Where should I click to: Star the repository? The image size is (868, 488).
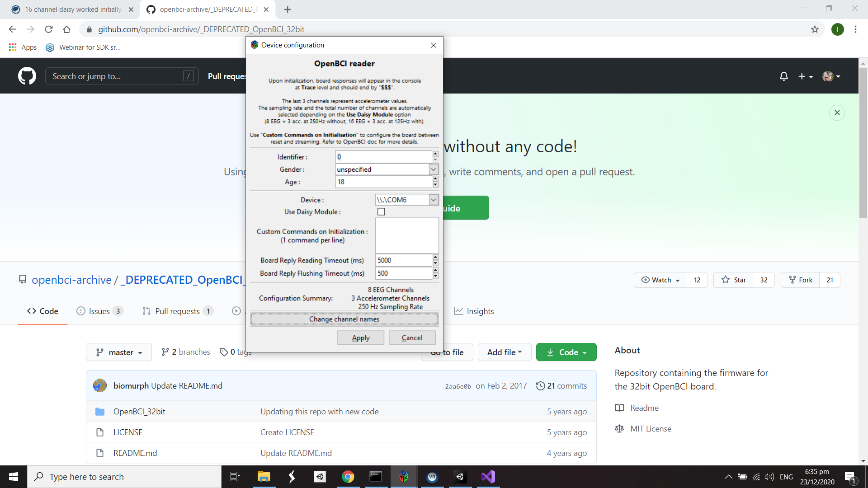[x=733, y=280]
